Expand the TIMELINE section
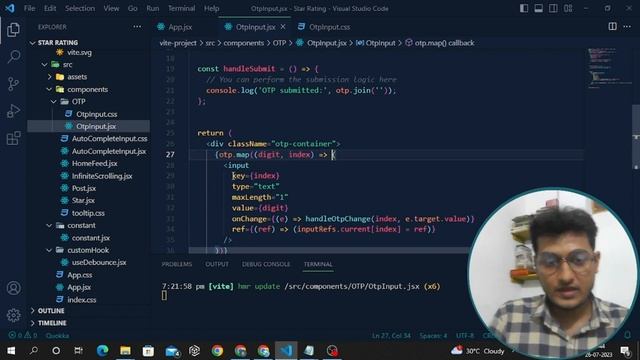The height and width of the screenshot is (360, 640). (52, 323)
